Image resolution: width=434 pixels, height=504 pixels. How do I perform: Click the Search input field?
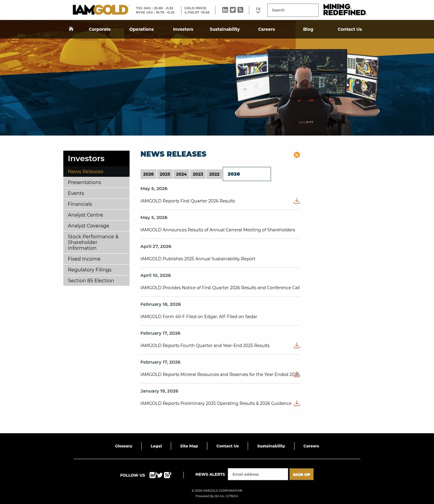tap(293, 10)
